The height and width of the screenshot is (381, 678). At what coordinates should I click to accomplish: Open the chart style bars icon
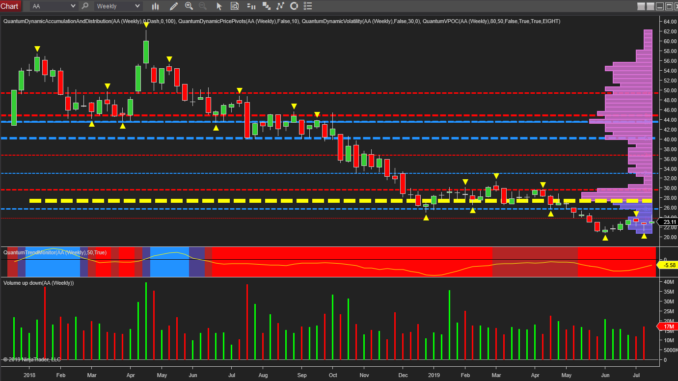point(155,6)
